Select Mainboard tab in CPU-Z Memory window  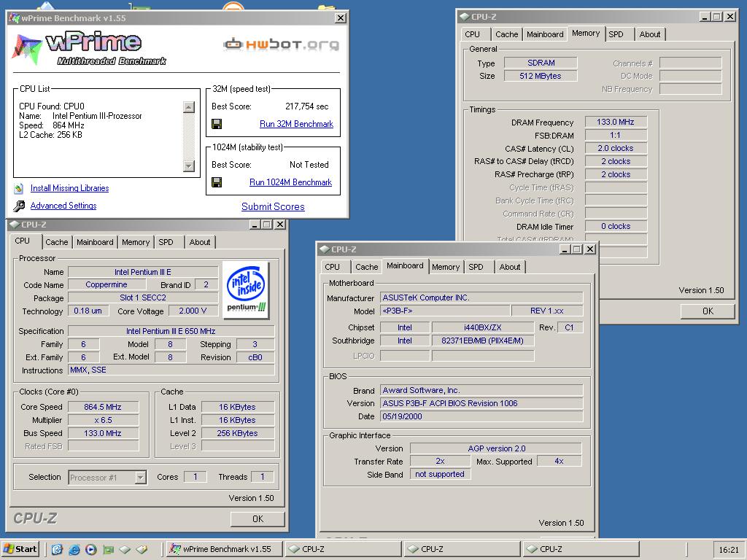pyautogui.click(x=545, y=34)
